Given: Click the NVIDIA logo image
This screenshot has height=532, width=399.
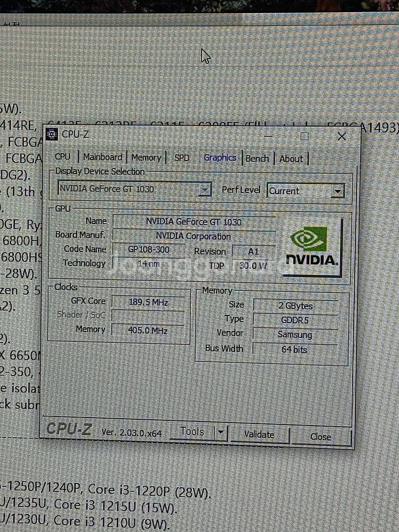Looking at the screenshot, I should click(312, 246).
